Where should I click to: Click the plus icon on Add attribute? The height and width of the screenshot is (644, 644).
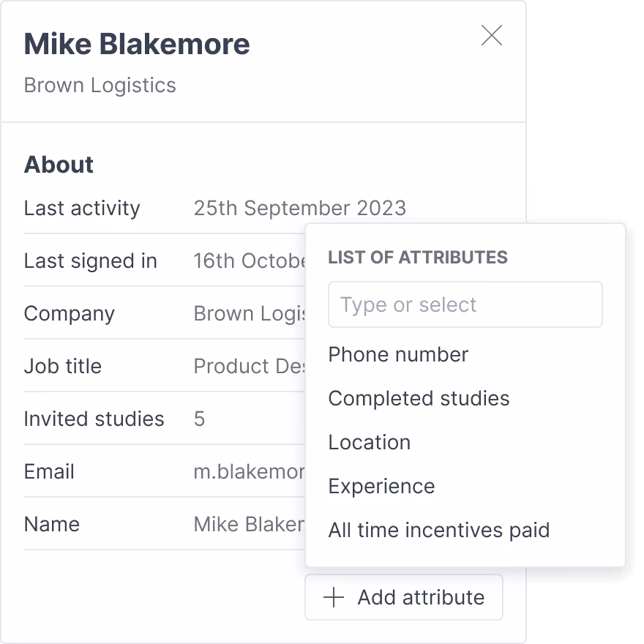[x=333, y=597]
